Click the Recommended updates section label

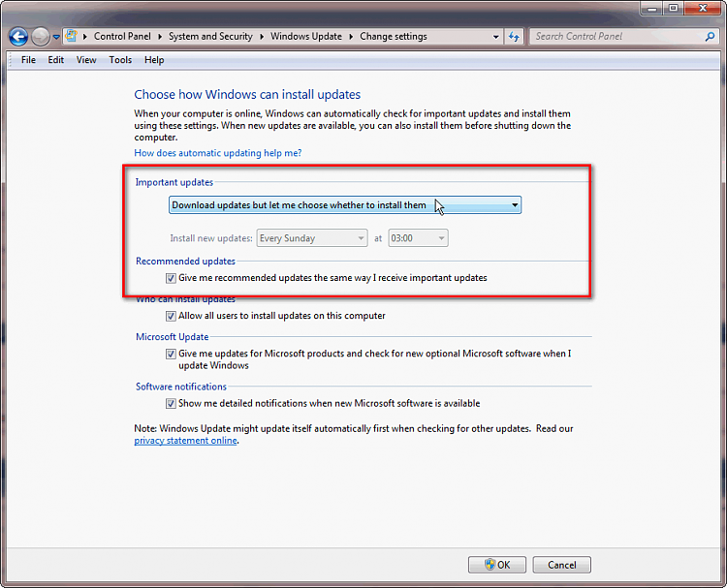[185, 262]
